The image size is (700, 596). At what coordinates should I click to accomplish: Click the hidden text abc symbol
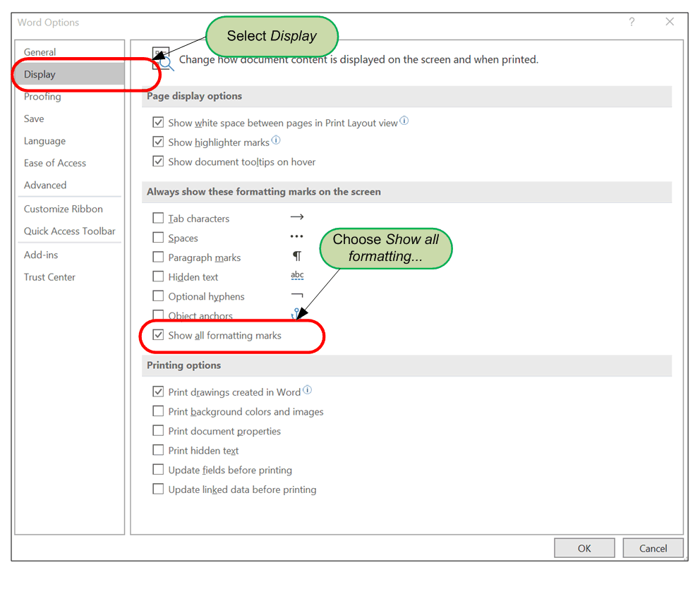[297, 275]
